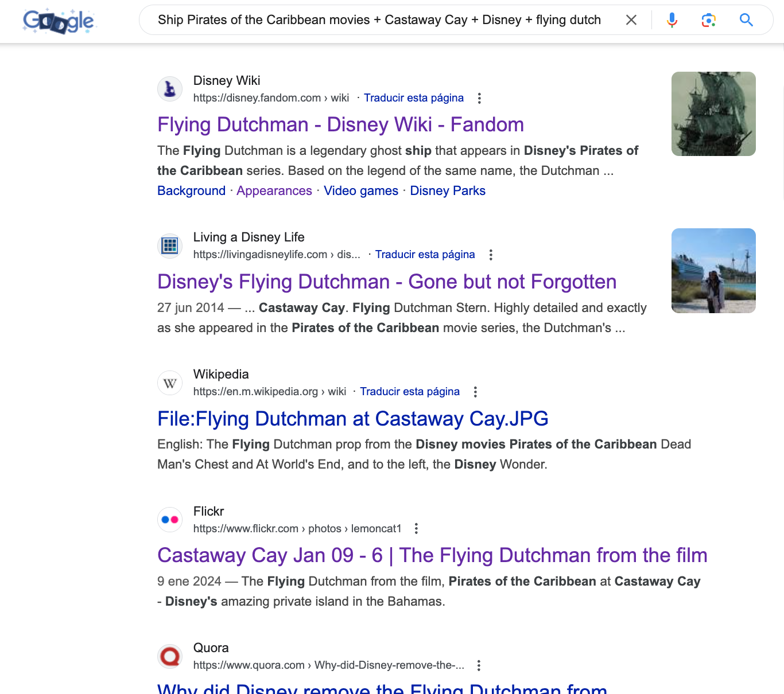This screenshot has width=784, height=694.
Task: Open Google Lens image search
Action: pos(708,20)
